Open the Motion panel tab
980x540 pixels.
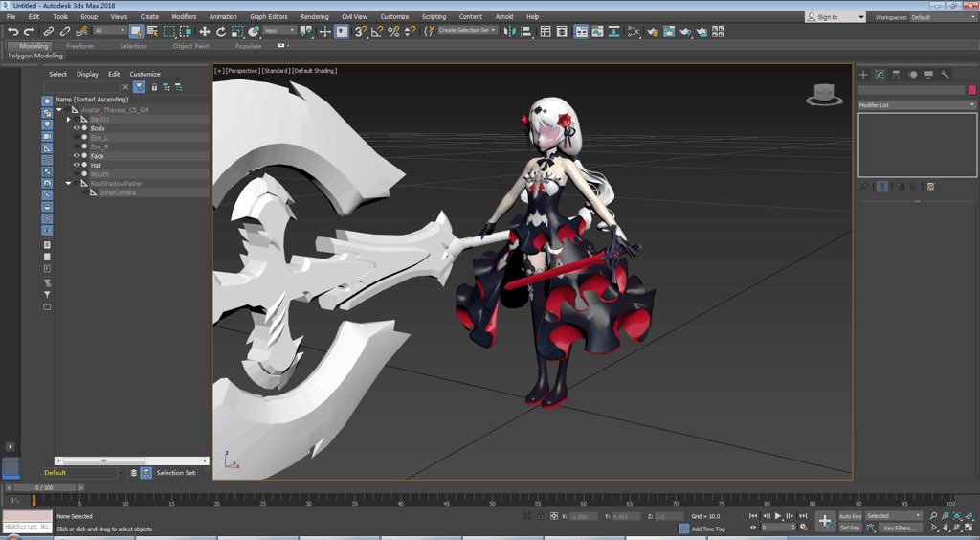point(912,75)
